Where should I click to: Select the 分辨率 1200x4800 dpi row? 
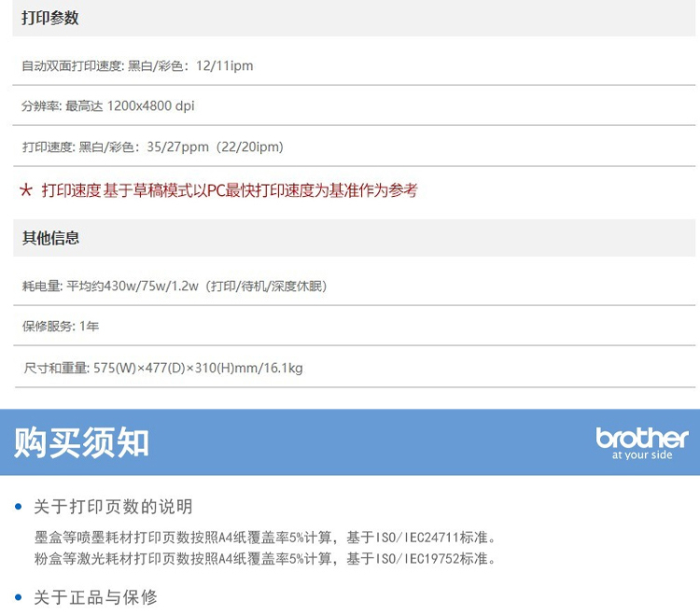click(x=354, y=105)
